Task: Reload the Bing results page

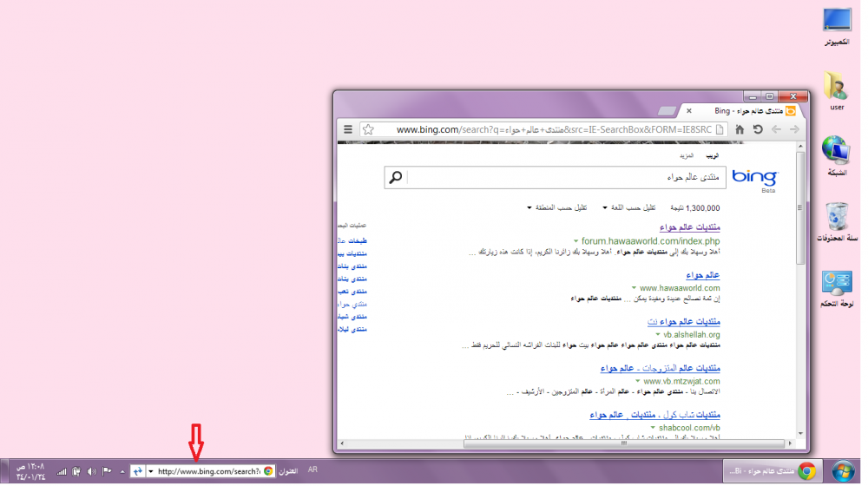Action: pos(757,129)
